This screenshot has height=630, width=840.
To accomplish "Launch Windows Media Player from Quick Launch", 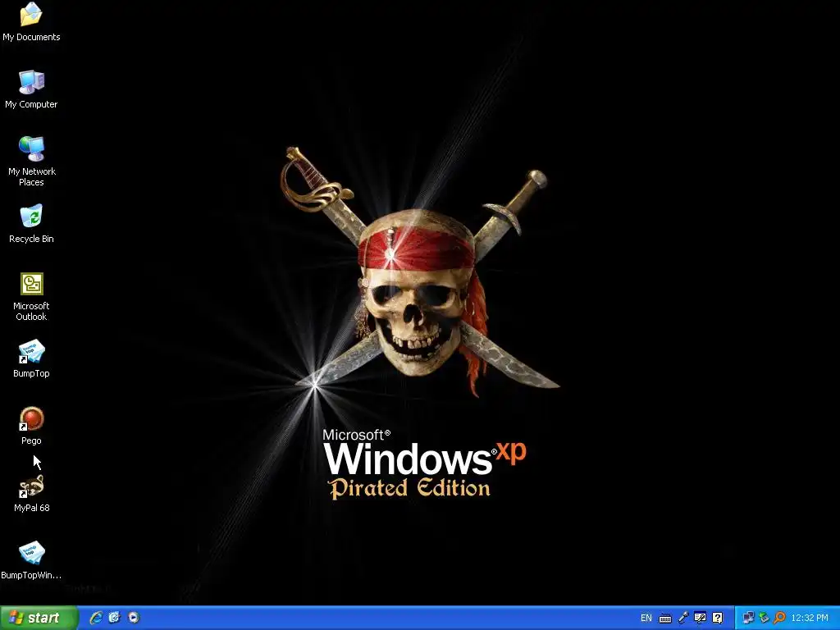I will tap(134, 618).
